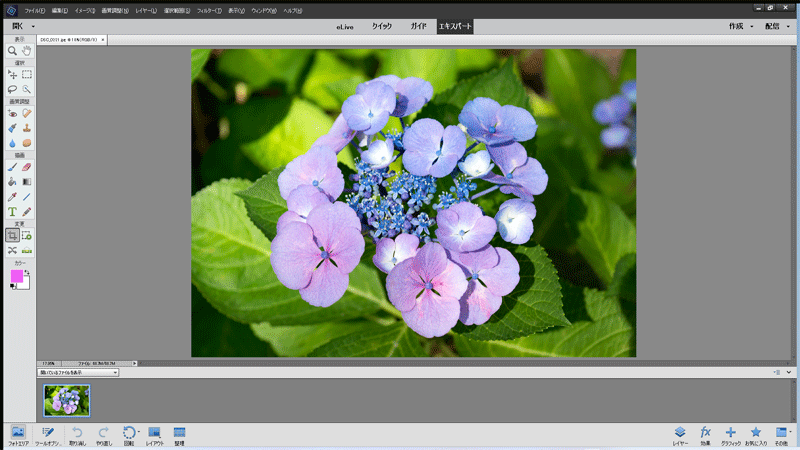Image resolution: width=800 pixels, height=450 pixels.
Task: Select the Red Eye Removal tool
Action: 12,113
